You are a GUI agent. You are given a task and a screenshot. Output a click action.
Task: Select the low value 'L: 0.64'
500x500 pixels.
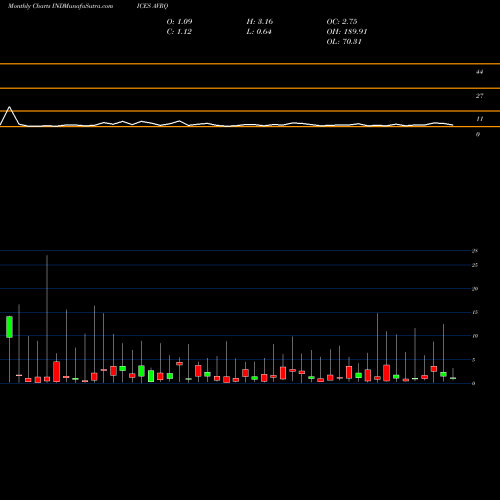click(x=259, y=32)
